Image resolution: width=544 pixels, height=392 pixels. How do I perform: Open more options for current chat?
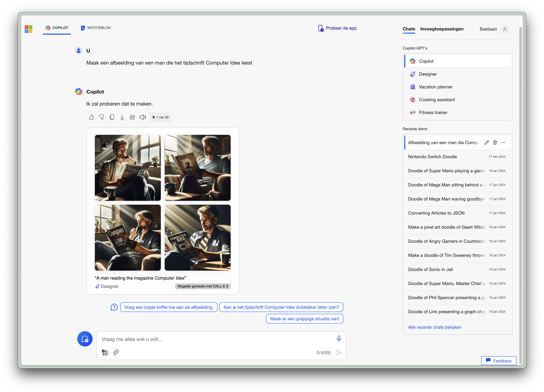[503, 143]
